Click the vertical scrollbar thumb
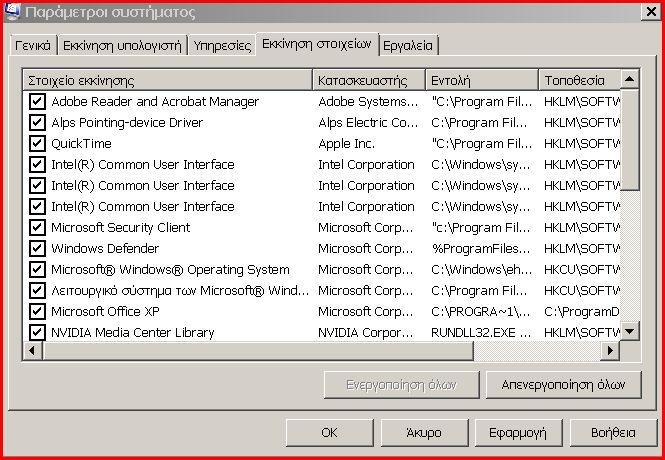665x460 pixels. click(629, 139)
